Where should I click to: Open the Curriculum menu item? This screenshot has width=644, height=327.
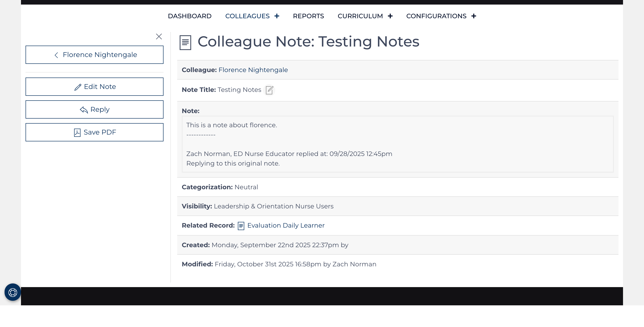360,16
